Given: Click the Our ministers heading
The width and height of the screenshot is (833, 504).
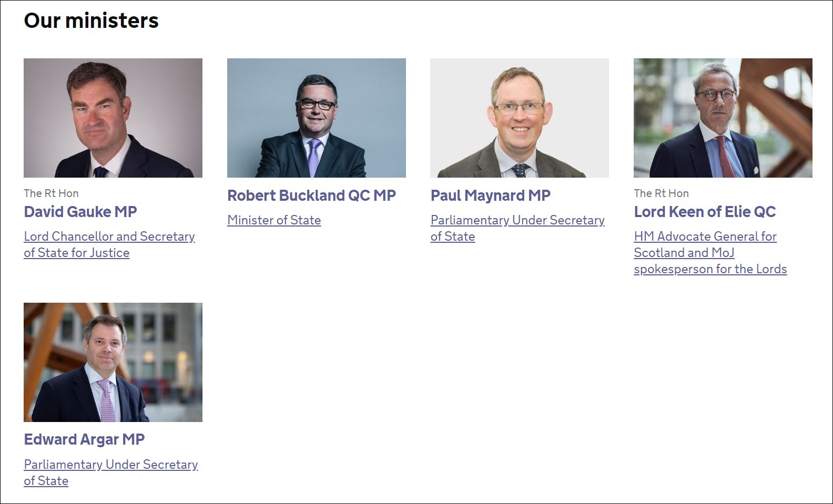Looking at the screenshot, I should [x=90, y=20].
